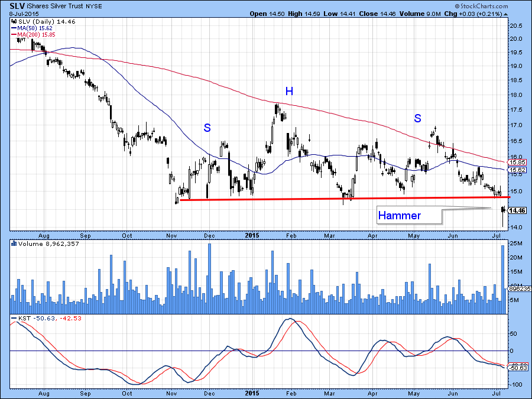This screenshot has height=399, width=532.
Task: Click the volume bars icon beside Volume 8,962,357
Action: point(14,244)
